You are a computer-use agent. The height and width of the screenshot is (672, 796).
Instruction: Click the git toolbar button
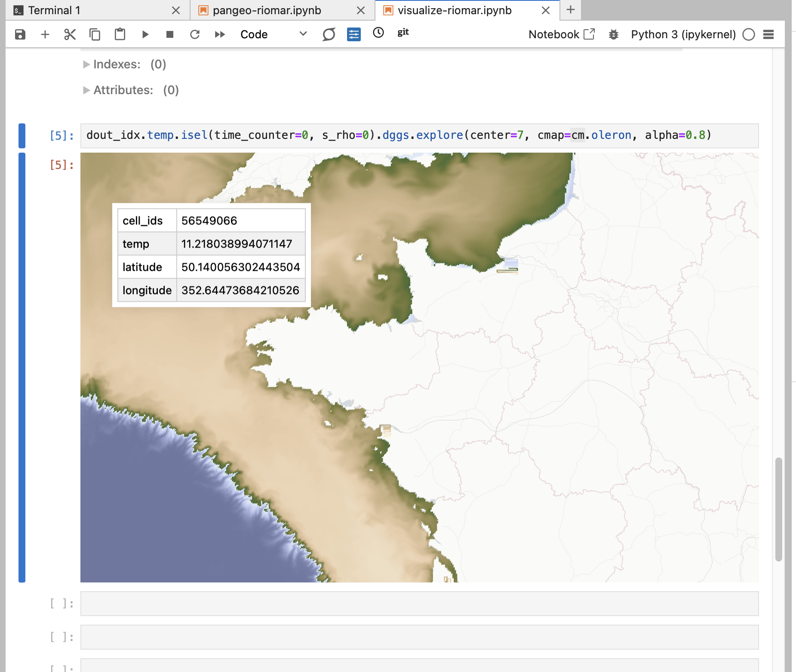pyautogui.click(x=403, y=33)
